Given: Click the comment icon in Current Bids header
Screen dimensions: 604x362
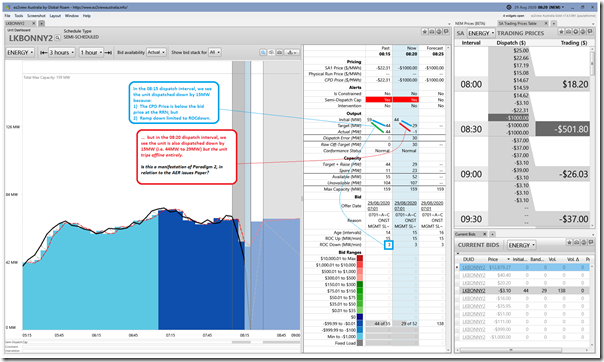Looking at the screenshot, I should point(590,243).
